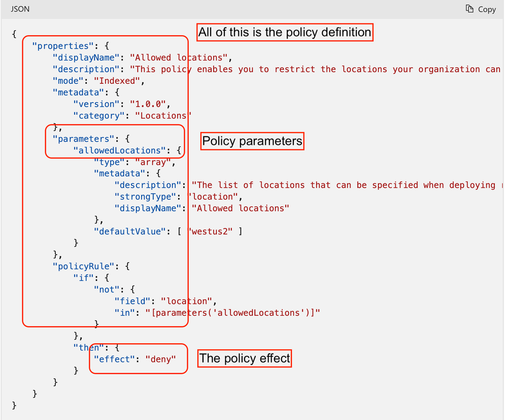Image resolution: width=507 pixels, height=420 pixels.
Task: Click "Allowed locations" value under strongType
Action: coord(240,208)
